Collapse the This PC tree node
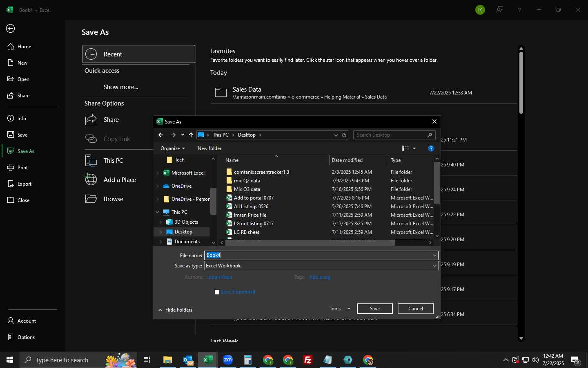588x368 pixels. click(158, 212)
